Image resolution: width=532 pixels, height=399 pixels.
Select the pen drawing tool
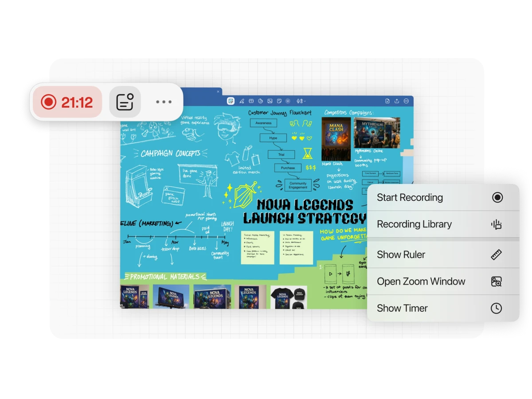[x=242, y=101]
